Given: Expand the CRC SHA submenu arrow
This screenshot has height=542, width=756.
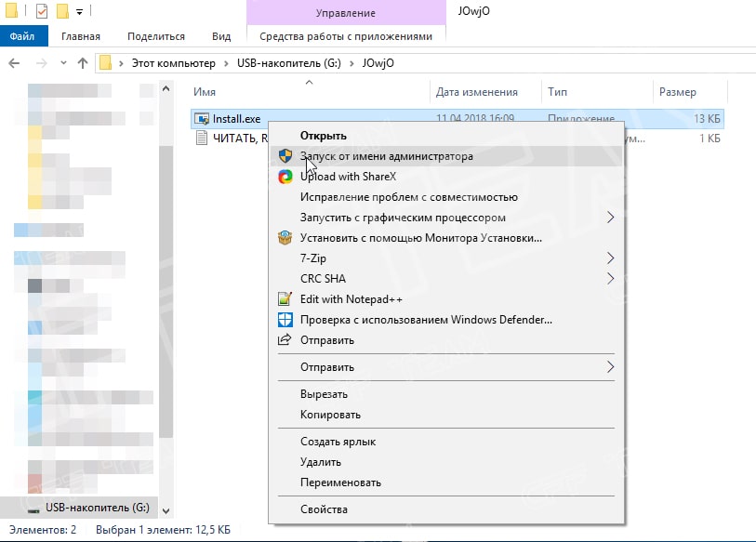Looking at the screenshot, I should (x=610, y=278).
